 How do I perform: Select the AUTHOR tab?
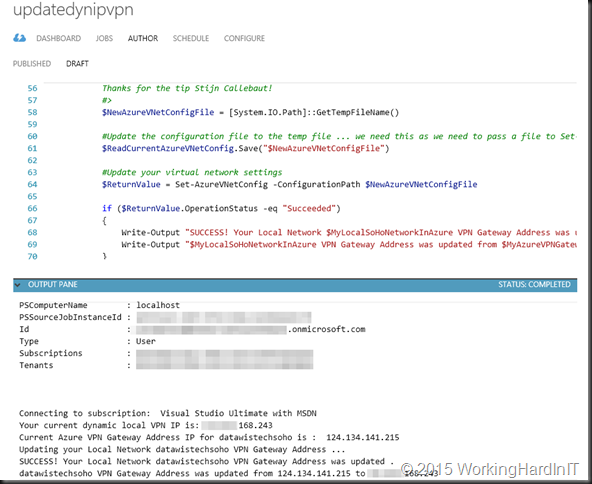click(143, 39)
